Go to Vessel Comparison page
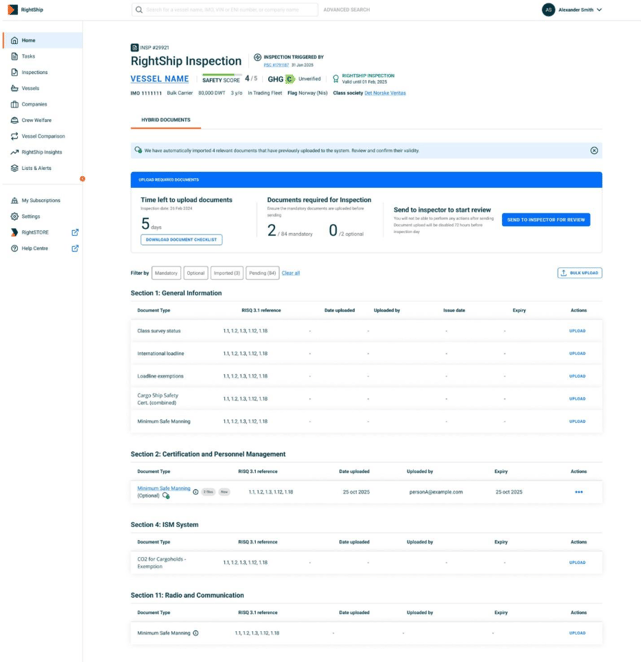The width and height of the screenshot is (642, 662). point(42,136)
